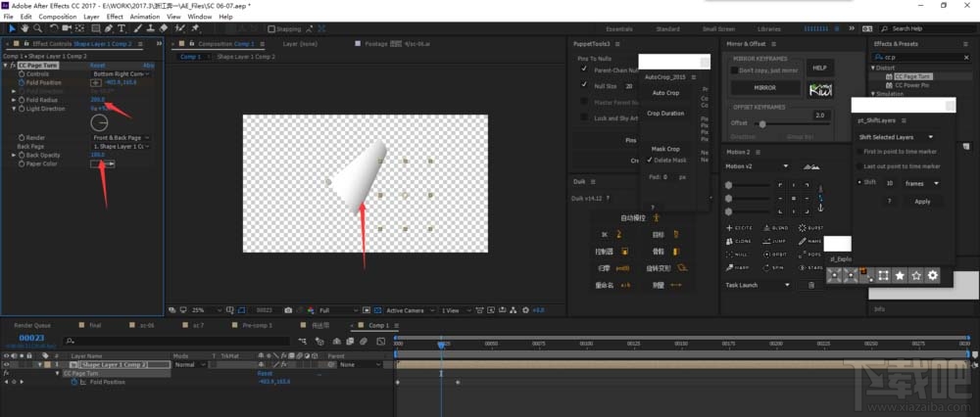The width and height of the screenshot is (980, 417).
Task: Click the Paper Color swatch
Action: (98, 163)
